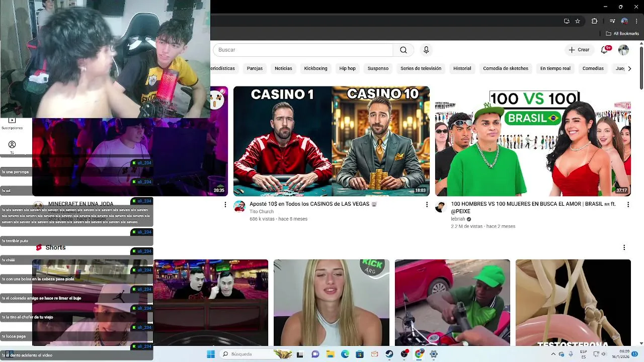Click the ESP language indicator
644x362 pixels.
point(584,354)
